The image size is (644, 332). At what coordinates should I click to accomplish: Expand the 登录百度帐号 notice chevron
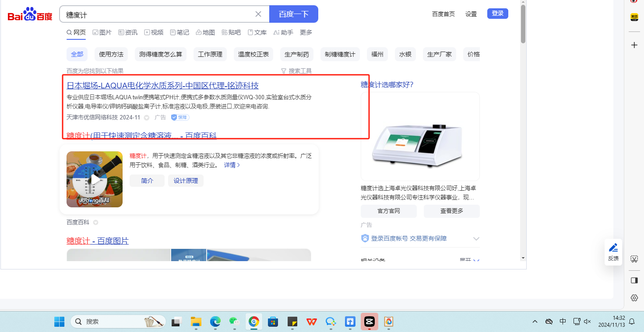476,239
